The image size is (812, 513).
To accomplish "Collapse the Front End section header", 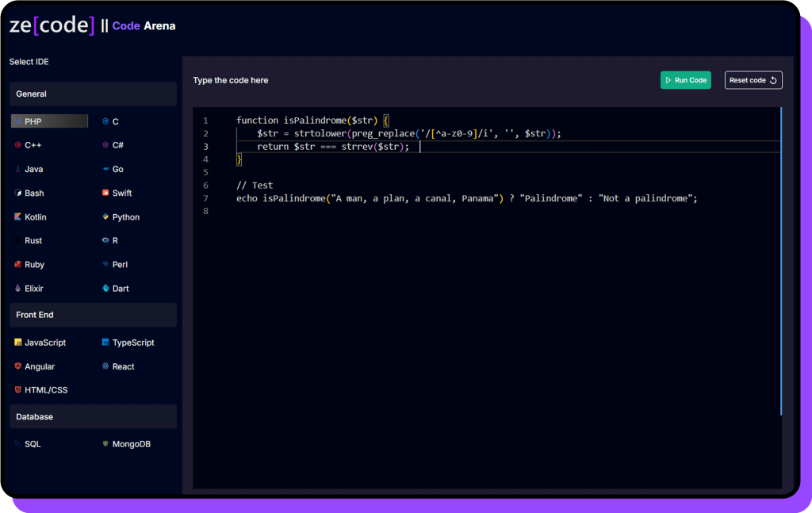I will pyautogui.click(x=93, y=315).
